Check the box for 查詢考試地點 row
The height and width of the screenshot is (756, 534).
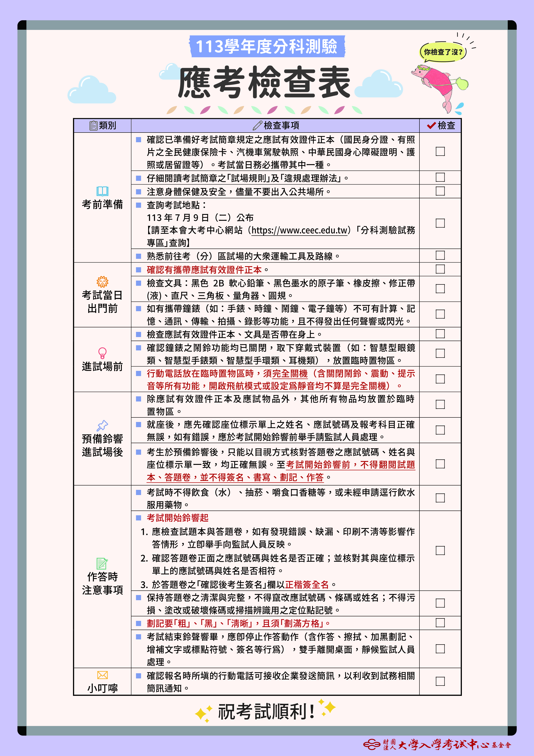tap(440, 223)
